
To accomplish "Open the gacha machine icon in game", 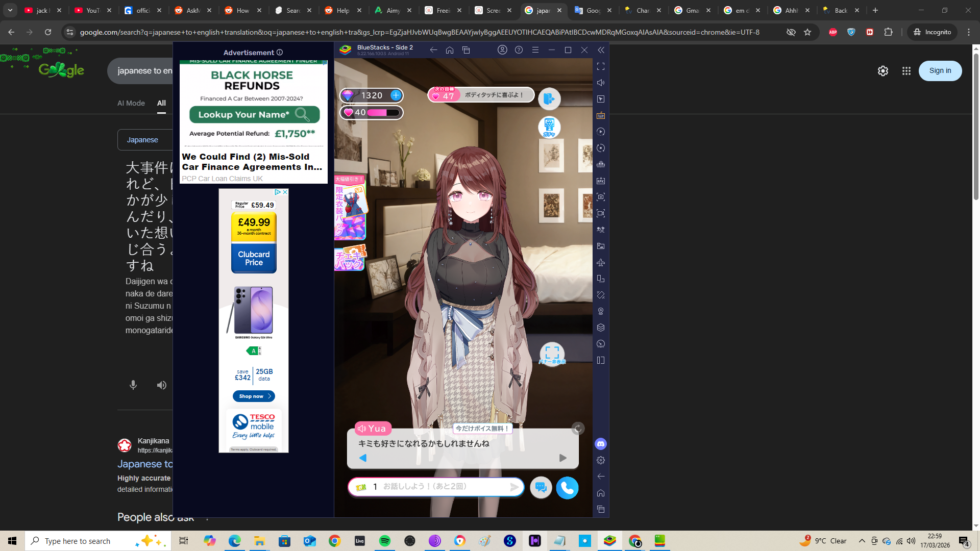I will [x=549, y=127].
